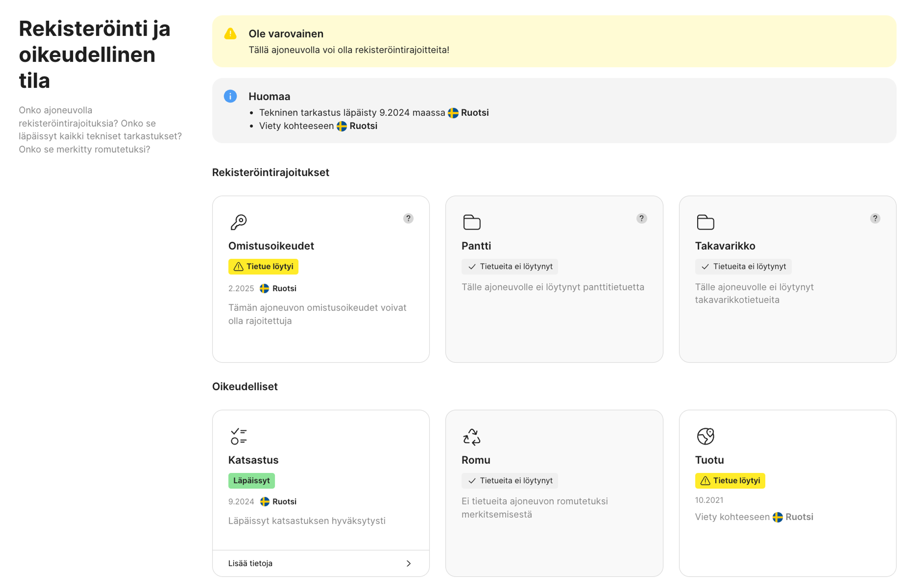Viewport: 915px width, 588px height.
Task: Expand Lisää tietoja chevron arrow
Action: click(x=408, y=563)
